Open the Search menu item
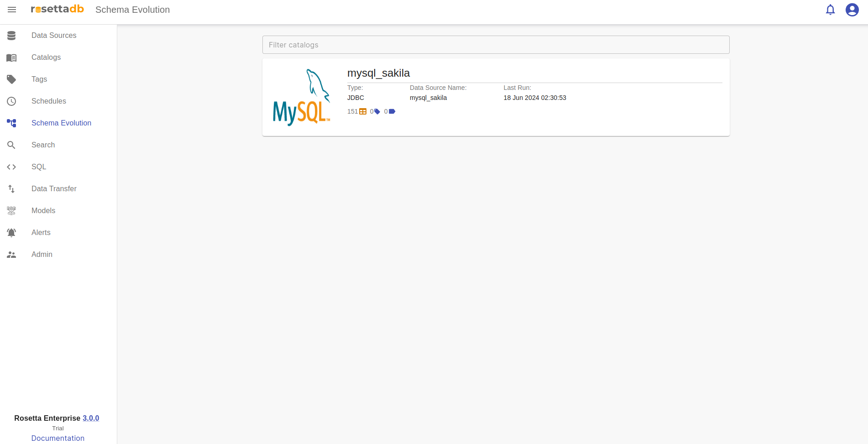868x444 pixels. click(x=43, y=145)
